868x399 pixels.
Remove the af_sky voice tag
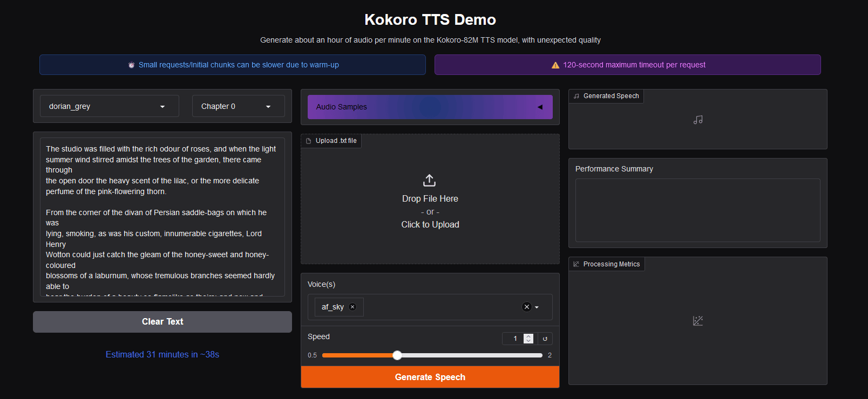click(352, 307)
